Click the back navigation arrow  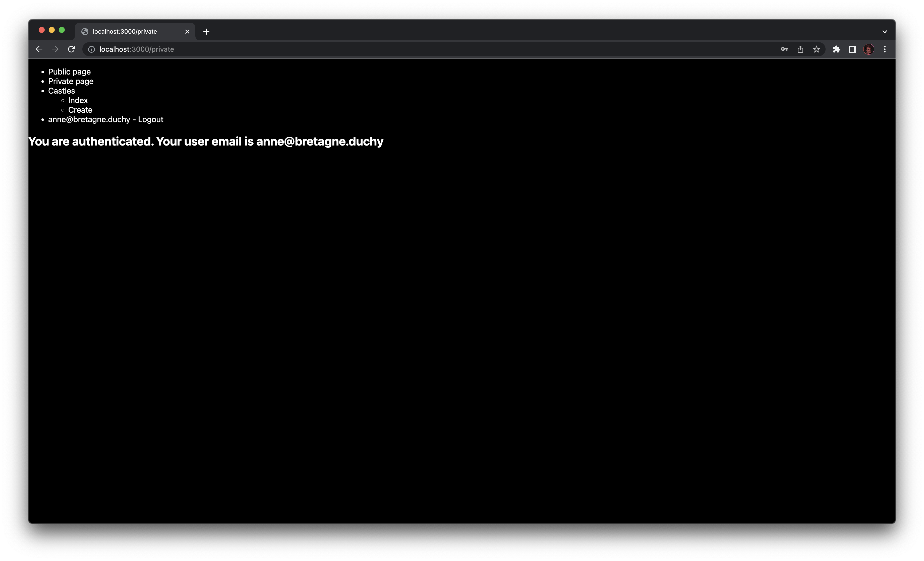[x=39, y=49]
